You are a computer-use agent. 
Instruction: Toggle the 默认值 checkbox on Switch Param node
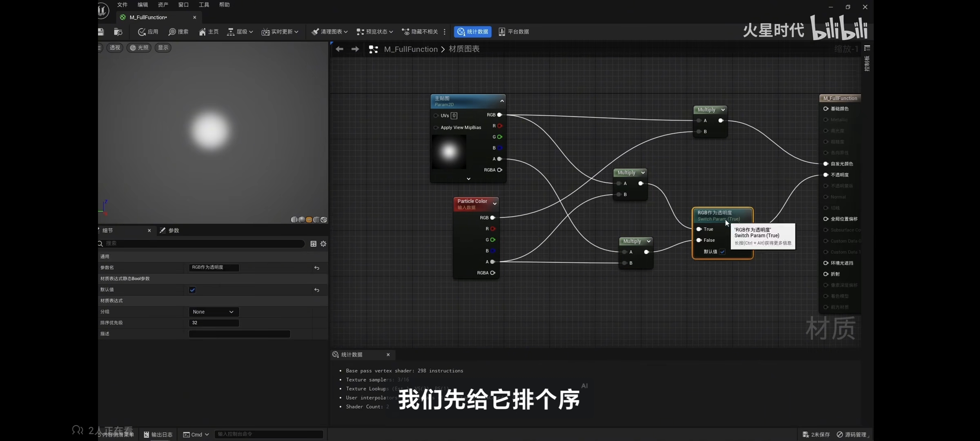722,252
